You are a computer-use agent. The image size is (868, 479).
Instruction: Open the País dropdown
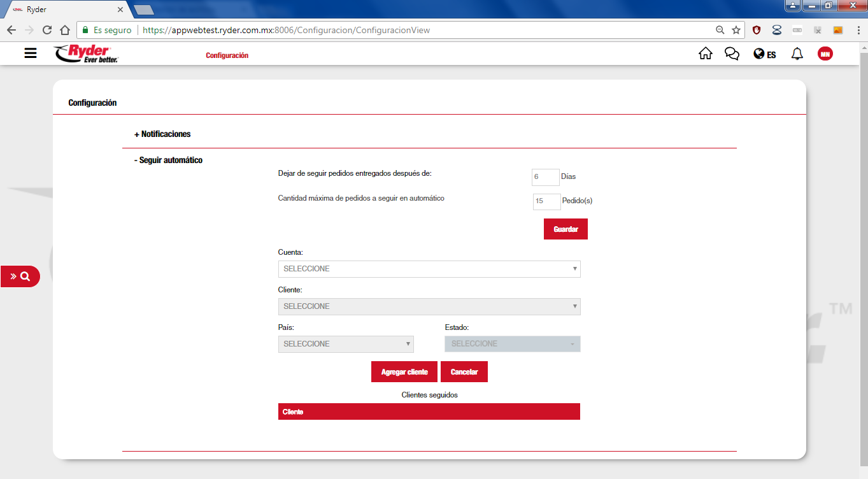pyautogui.click(x=346, y=344)
